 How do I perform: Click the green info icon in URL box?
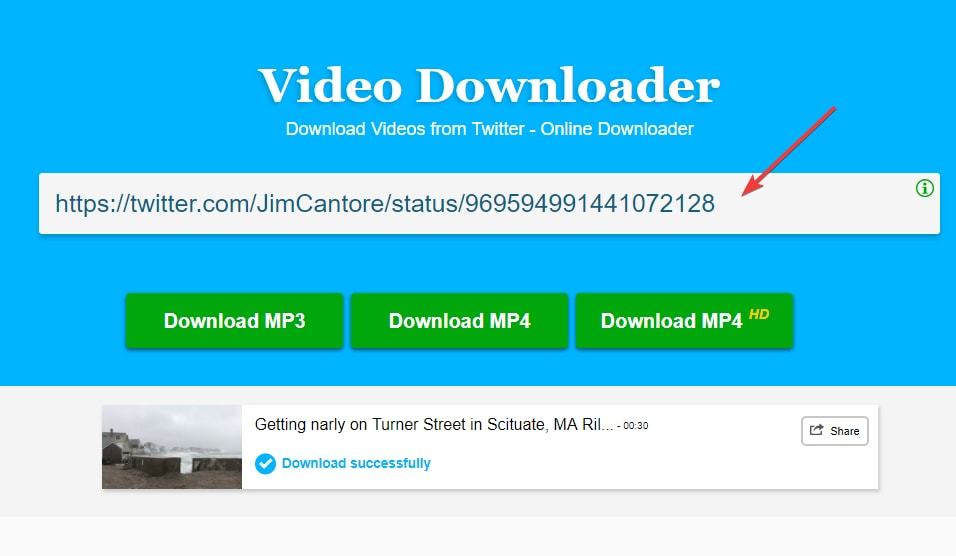[924, 188]
